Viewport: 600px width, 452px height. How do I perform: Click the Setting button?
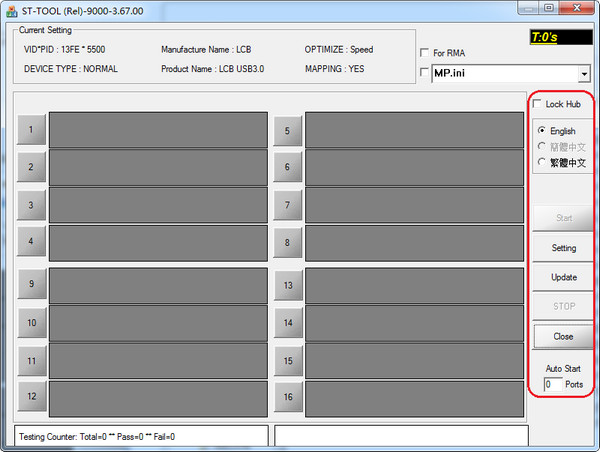(x=563, y=248)
